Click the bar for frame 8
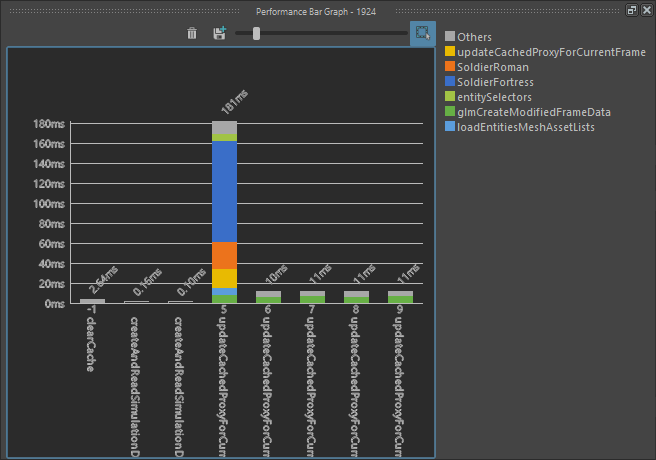This screenshot has height=460, width=656. coord(356,297)
